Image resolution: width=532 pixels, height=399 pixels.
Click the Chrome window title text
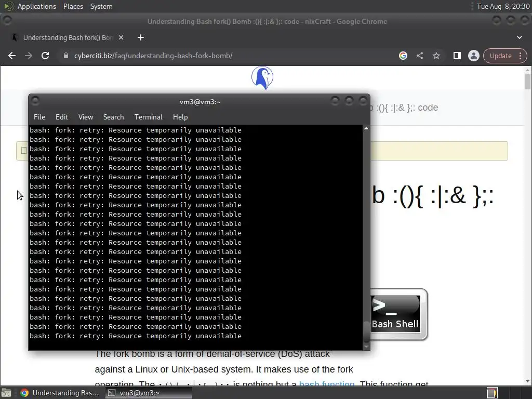click(x=267, y=21)
